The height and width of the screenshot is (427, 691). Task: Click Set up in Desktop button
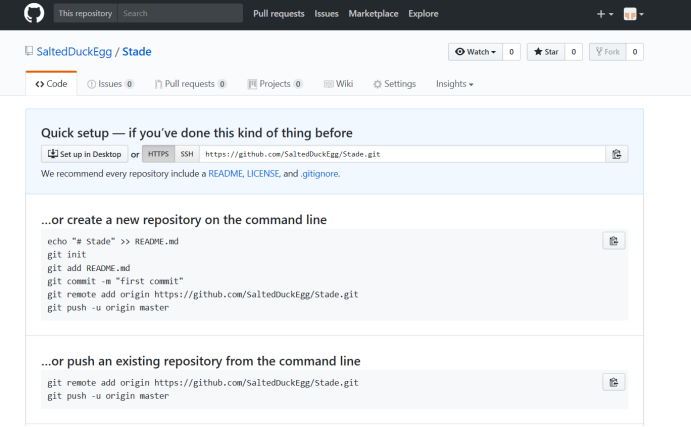tap(85, 154)
